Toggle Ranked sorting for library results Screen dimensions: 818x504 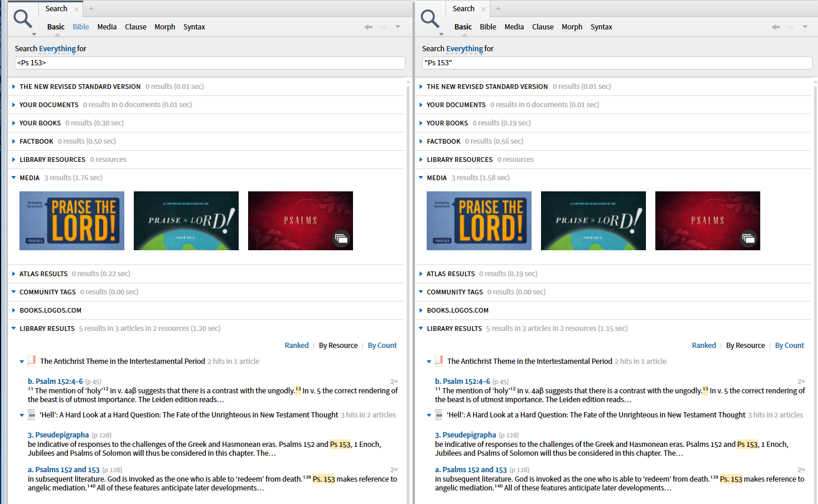(x=296, y=345)
